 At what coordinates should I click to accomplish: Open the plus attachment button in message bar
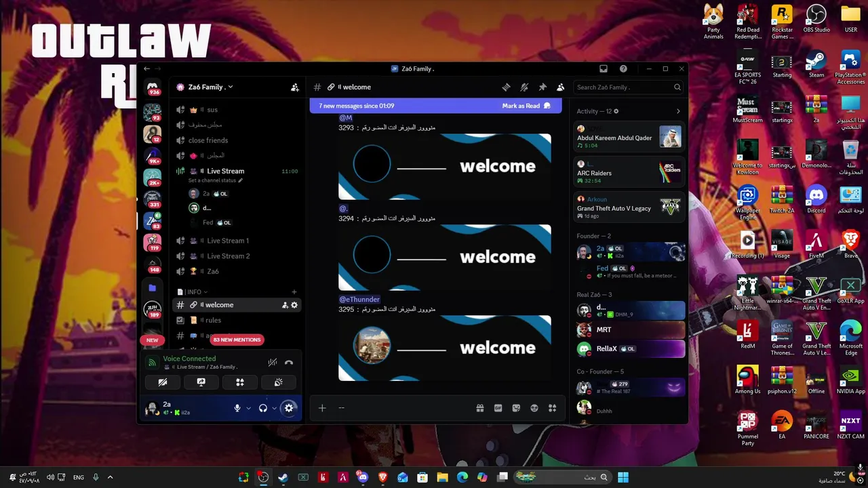pyautogui.click(x=322, y=408)
